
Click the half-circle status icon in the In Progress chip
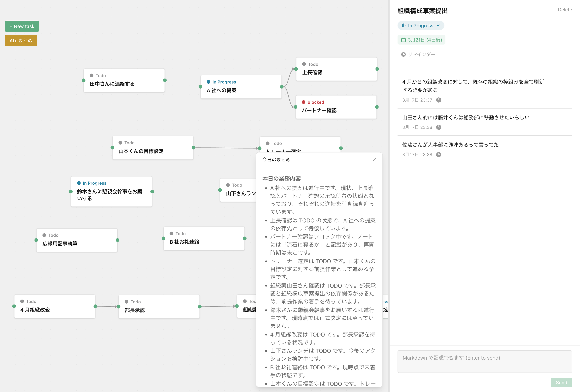pos(404,25)
